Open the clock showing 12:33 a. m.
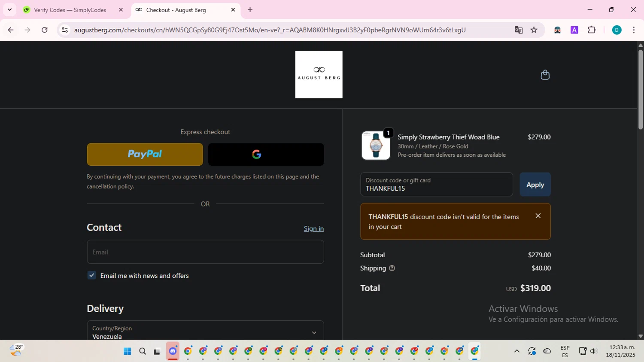644x362 pixels. pyautogui.click(x=620, y=351)
